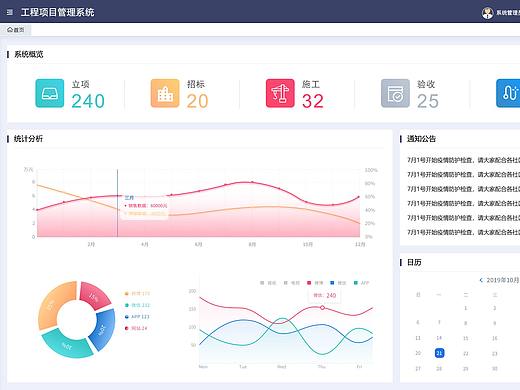Select the red 15% donut segment
The height and width of the screenshot is (390, 520).
(x=95, y=296)
